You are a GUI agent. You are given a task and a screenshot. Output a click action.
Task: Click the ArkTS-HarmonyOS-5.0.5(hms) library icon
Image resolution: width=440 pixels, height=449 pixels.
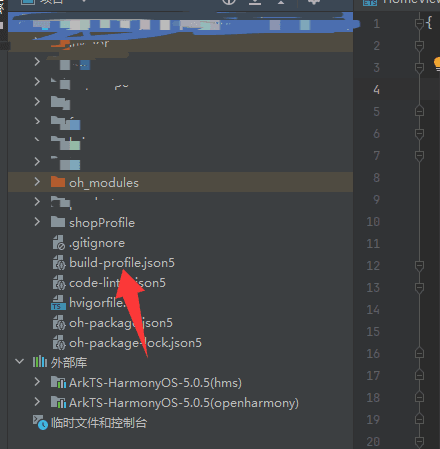[x=58, y=382]
